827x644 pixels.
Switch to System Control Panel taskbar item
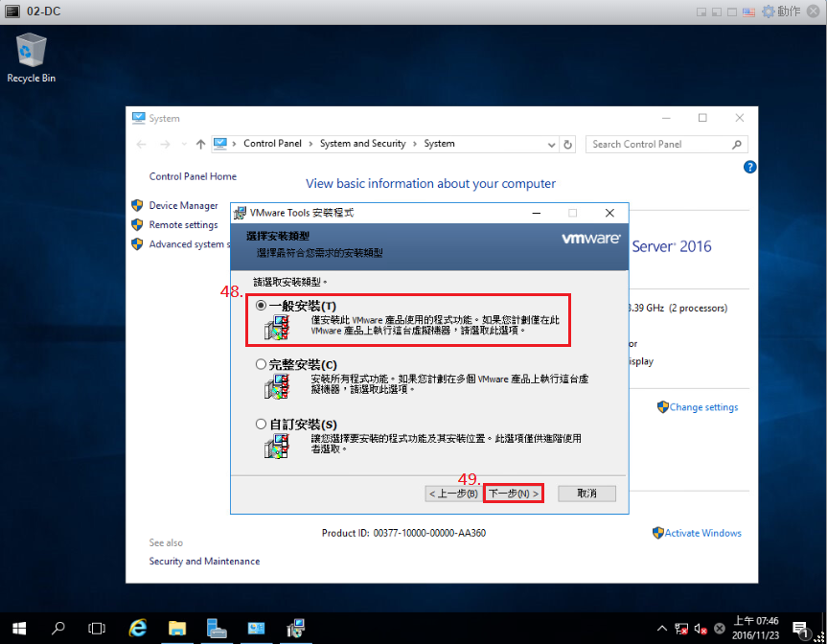256,628
